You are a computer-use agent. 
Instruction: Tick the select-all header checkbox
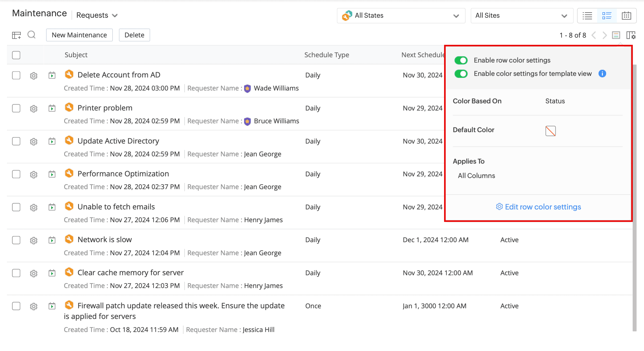(16, 55)
